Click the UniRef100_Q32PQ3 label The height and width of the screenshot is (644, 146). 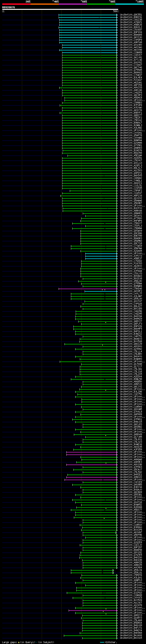tap(131, 593)
